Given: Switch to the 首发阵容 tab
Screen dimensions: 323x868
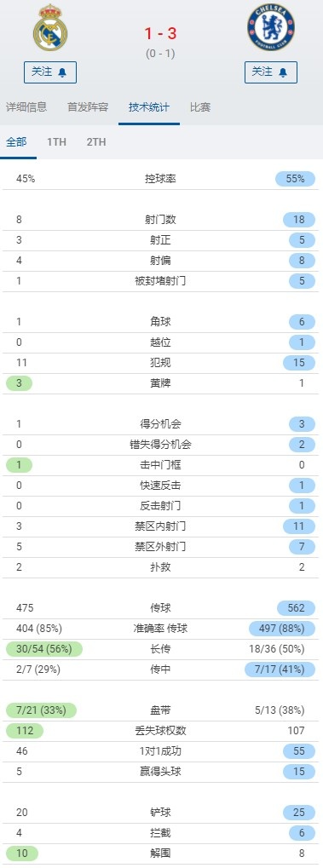Looking at the screenshot, I should click(88, 107).
